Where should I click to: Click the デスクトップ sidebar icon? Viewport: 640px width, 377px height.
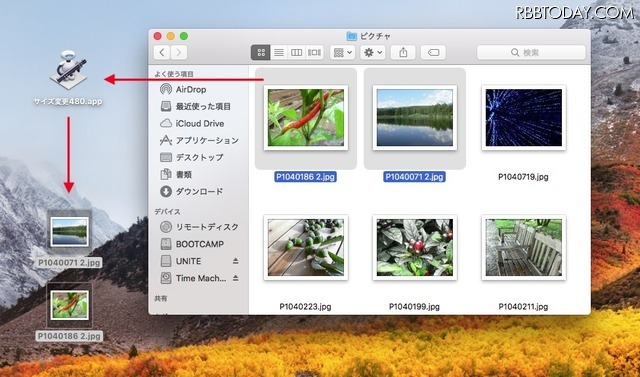[166, 157]
